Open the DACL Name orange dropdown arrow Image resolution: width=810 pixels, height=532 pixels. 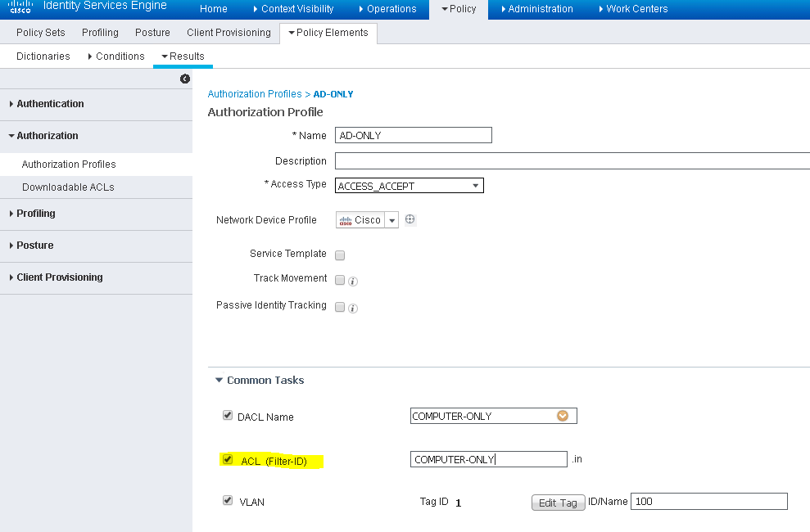[x=563, y=416]
